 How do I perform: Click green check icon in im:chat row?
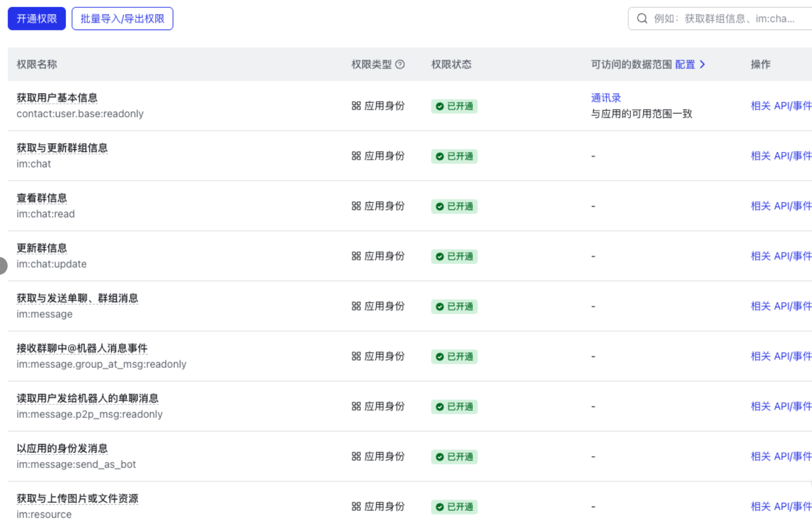[440, 157]
